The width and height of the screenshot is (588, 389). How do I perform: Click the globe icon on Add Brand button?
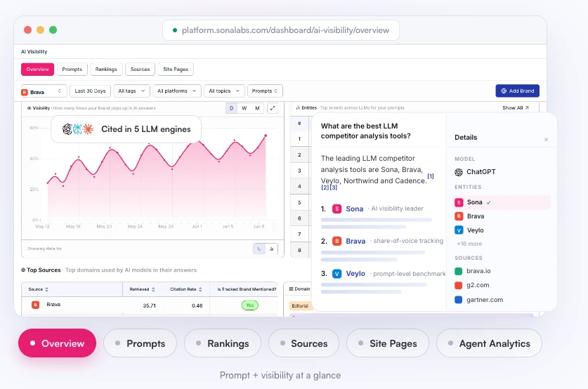pyautogui.click(x=504, y=91)
